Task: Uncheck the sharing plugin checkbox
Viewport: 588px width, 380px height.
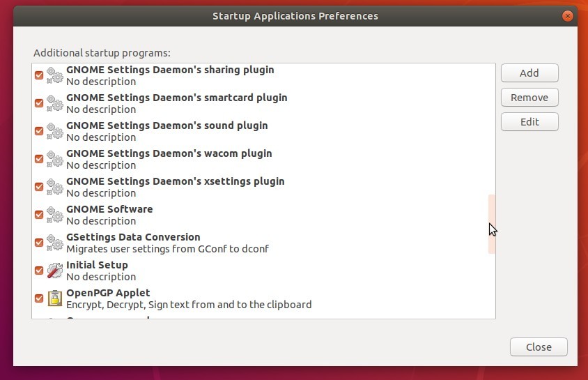Action: (39, 75)
